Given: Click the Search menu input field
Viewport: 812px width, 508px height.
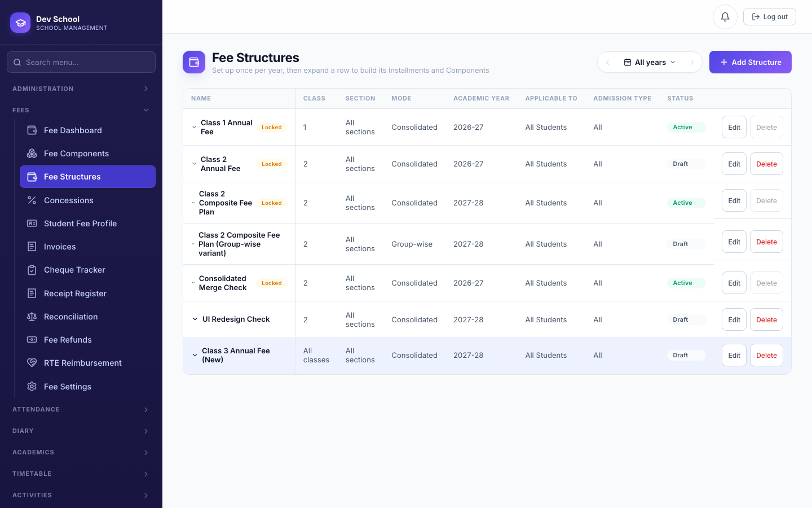Looking at the screenshot, I should coord(81,62).
